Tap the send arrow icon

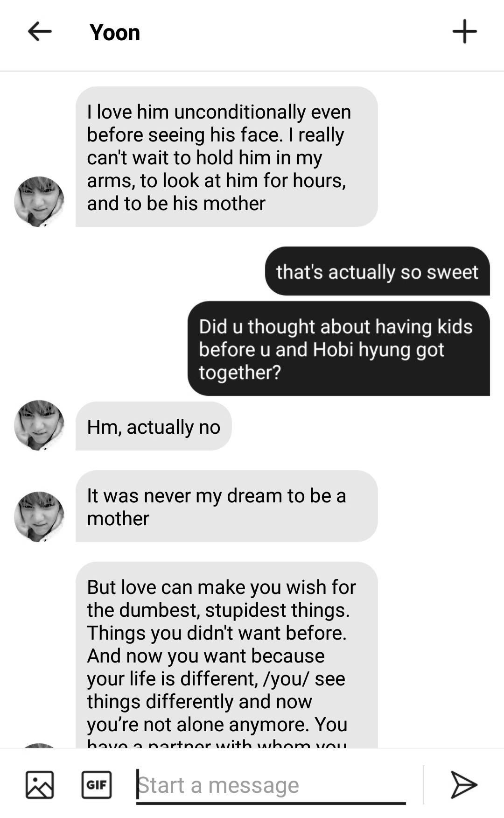point(463,785)
